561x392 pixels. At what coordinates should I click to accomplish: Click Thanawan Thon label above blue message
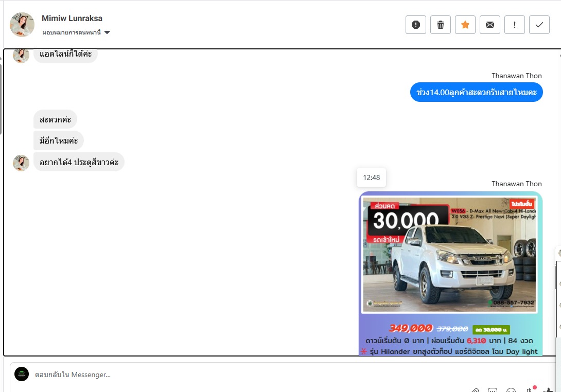click(x=517, y=76)
